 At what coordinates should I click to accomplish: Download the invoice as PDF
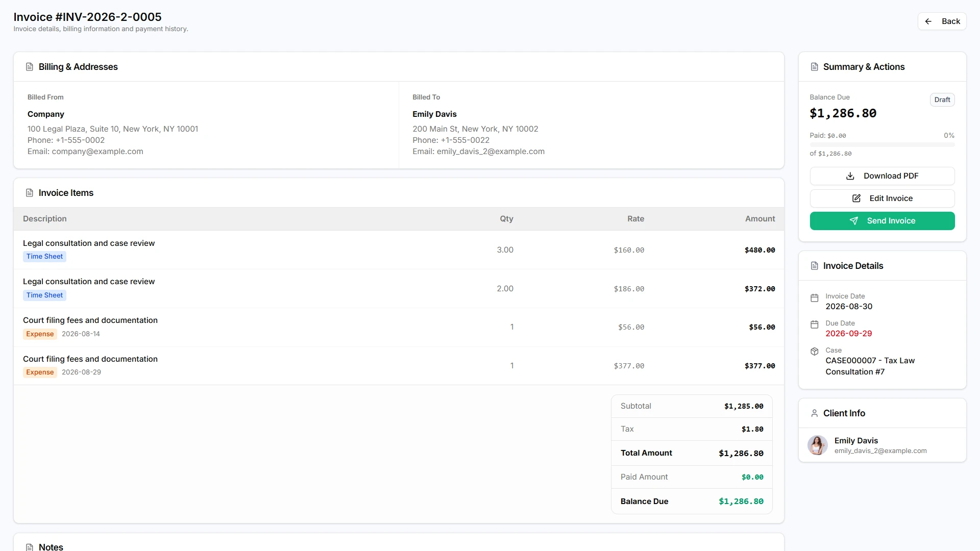(882, 176)
